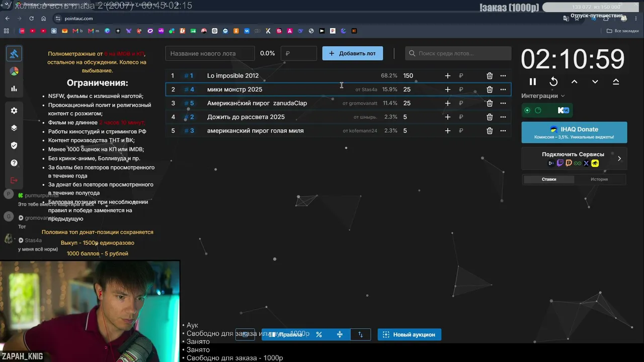This screenshot has height=362, width=644.
Task: Delete the Дожить до рассвета 2025 lot
Action: [490, 117]
